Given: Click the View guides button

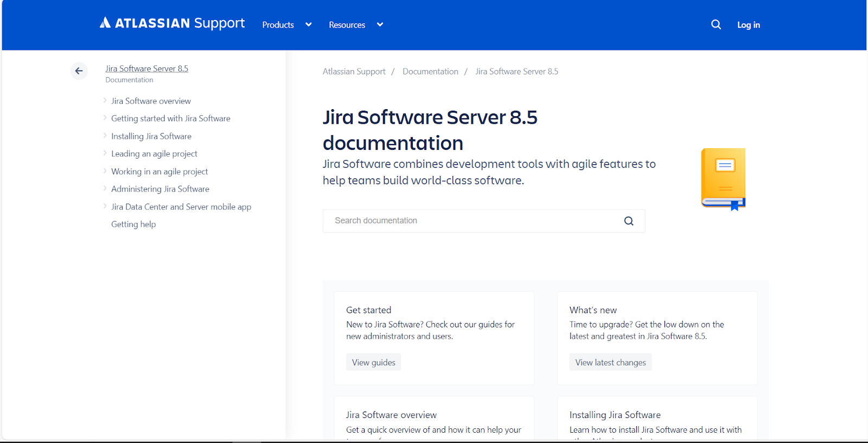Looking at the screenshot, I should pos(374,362).
